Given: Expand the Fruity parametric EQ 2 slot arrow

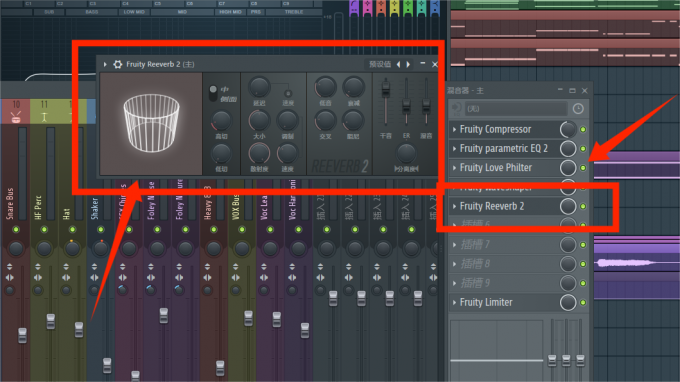Looking at the screenshot, I should point(454,148).
